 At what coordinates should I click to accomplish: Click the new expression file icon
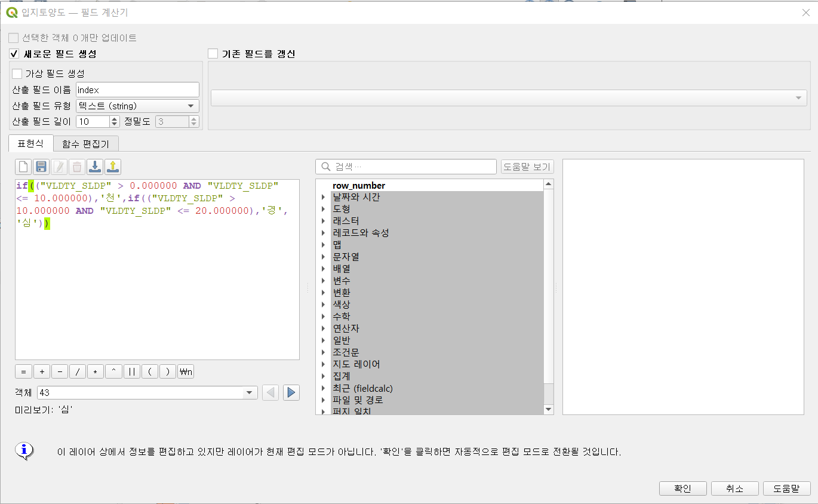click(23, 167)
